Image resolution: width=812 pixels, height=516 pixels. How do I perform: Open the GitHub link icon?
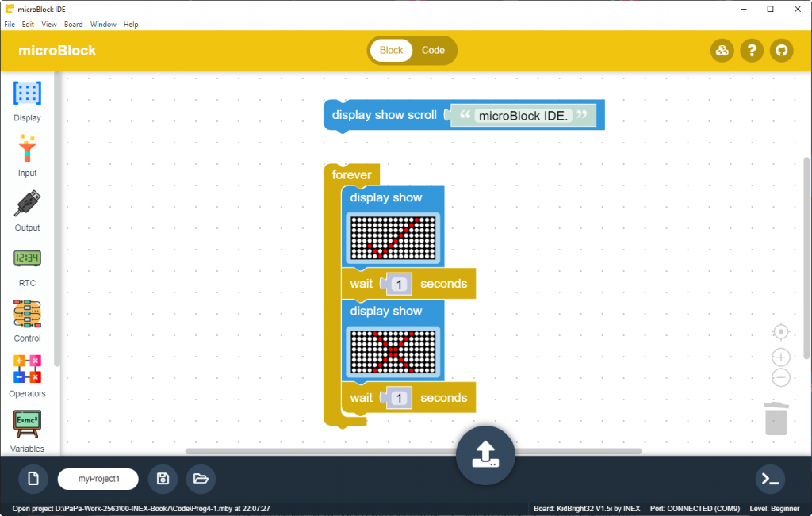(x=781, y=51)
